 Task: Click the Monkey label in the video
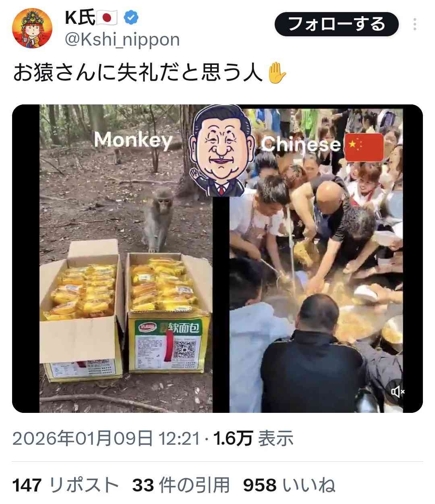coord(133,140)
